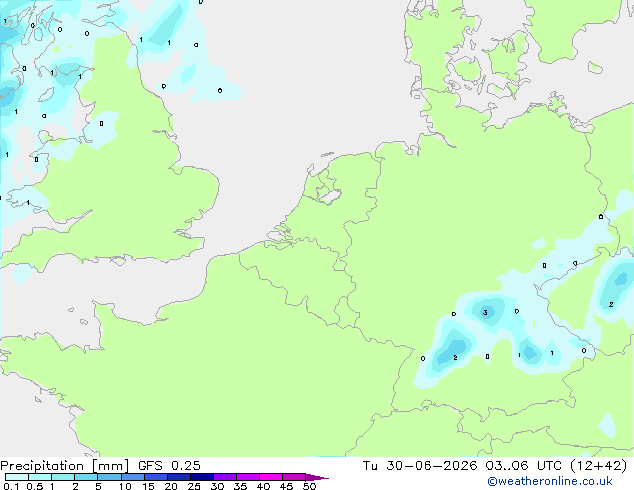
Task: Click the "0.5" legend scale label
Action: [x=35, y=486]
